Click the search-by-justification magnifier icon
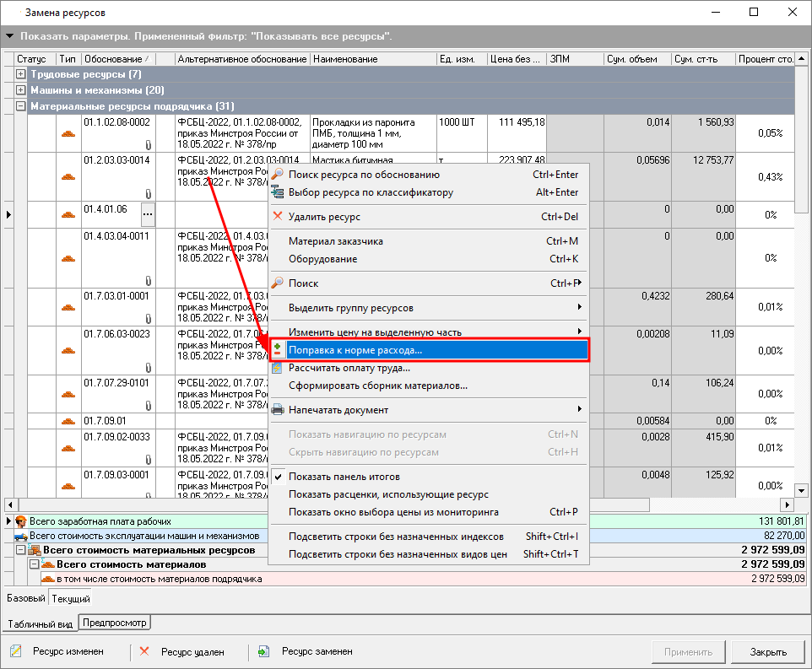This screenshot has width=812, height=669. [278, 175]
